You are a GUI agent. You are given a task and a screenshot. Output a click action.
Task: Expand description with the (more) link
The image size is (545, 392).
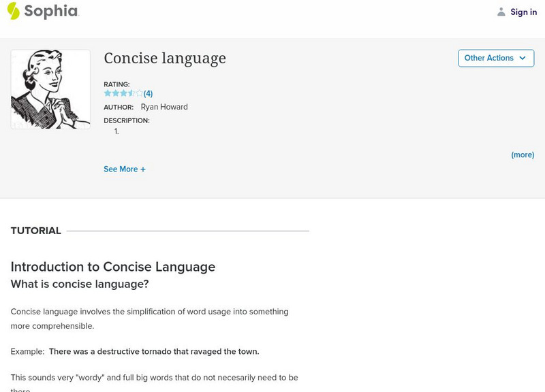523,155
